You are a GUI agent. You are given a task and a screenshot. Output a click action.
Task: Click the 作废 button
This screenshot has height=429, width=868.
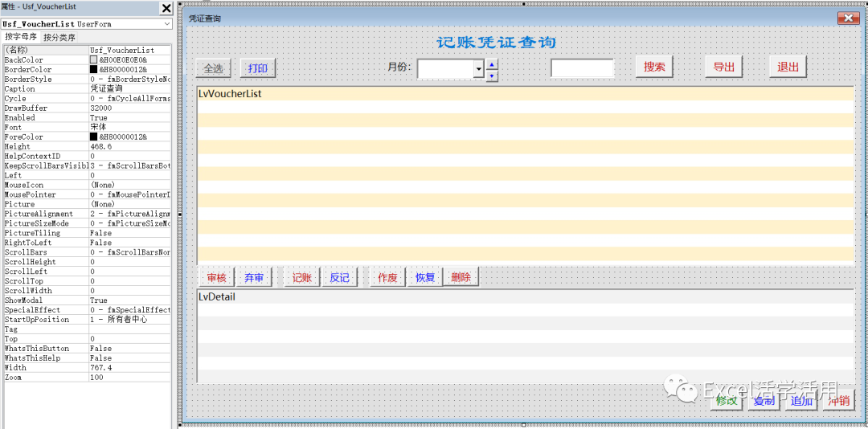point(387,278)
